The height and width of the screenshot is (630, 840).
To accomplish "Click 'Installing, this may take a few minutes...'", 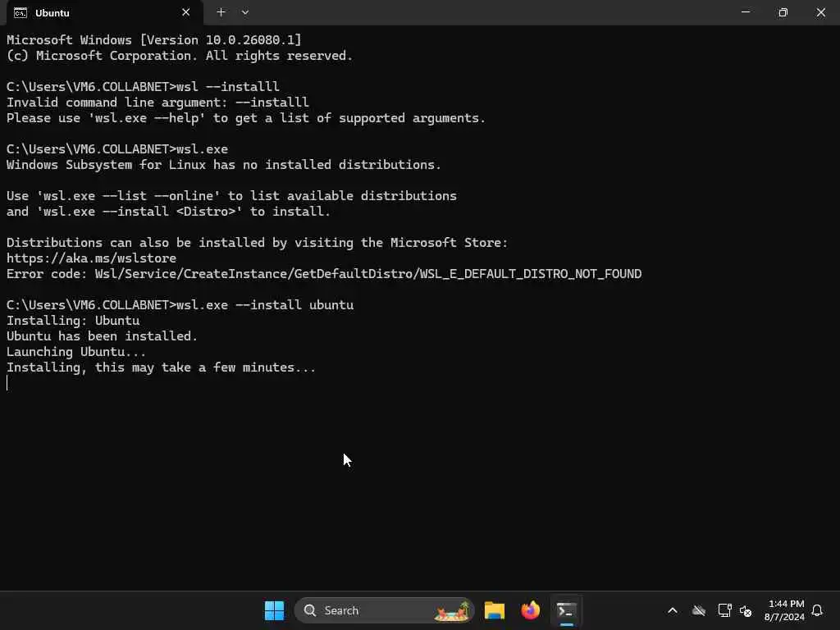I will [x=162, y=367].
